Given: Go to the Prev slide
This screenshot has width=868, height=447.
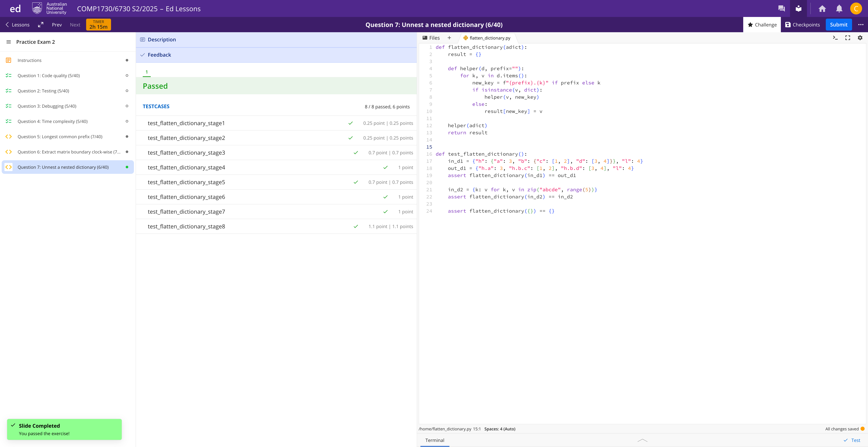Looking at the screenshot, I should 57,25.
